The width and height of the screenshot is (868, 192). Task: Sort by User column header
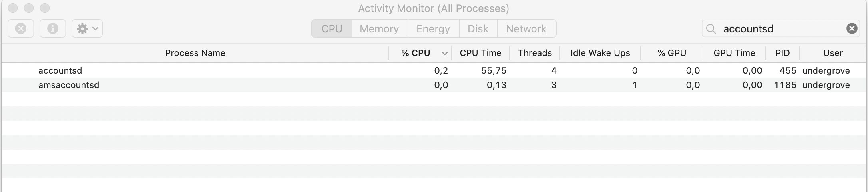pyautogui.click(x=832, y=53)
